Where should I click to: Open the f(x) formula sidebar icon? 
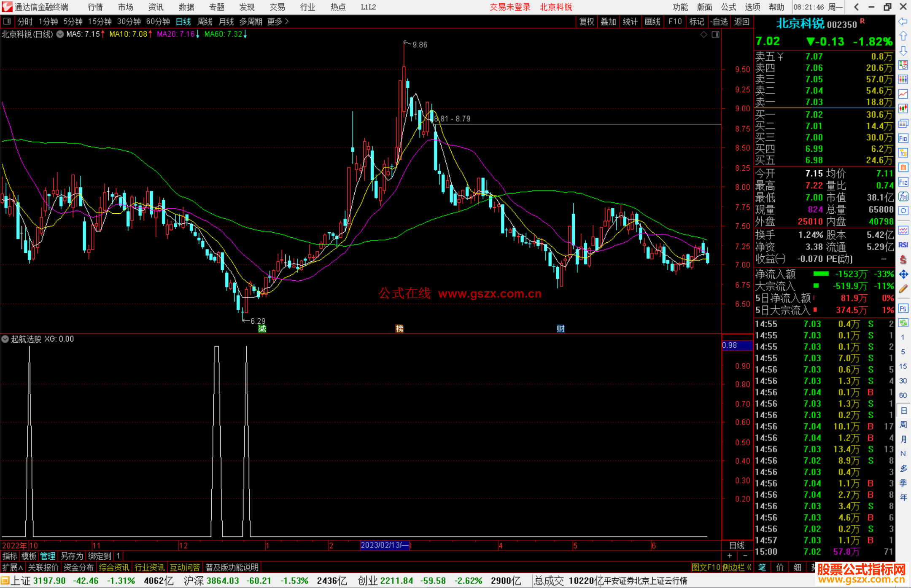tap(903, 196)
